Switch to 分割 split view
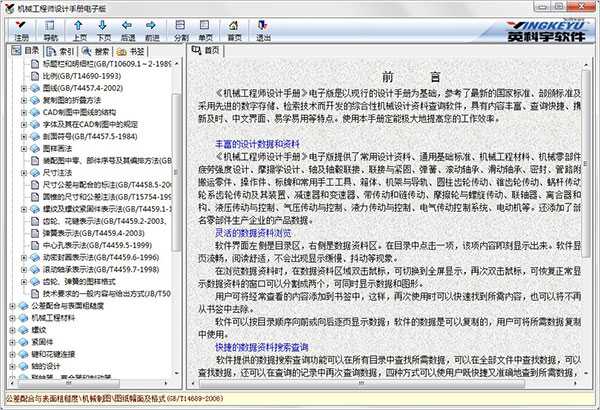The width and height of the screenshot is (600, 410). (x=181, y=29)
